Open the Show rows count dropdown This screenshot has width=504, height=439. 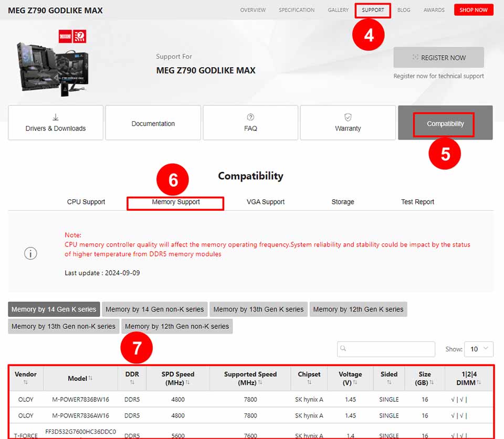pos(478,349)
